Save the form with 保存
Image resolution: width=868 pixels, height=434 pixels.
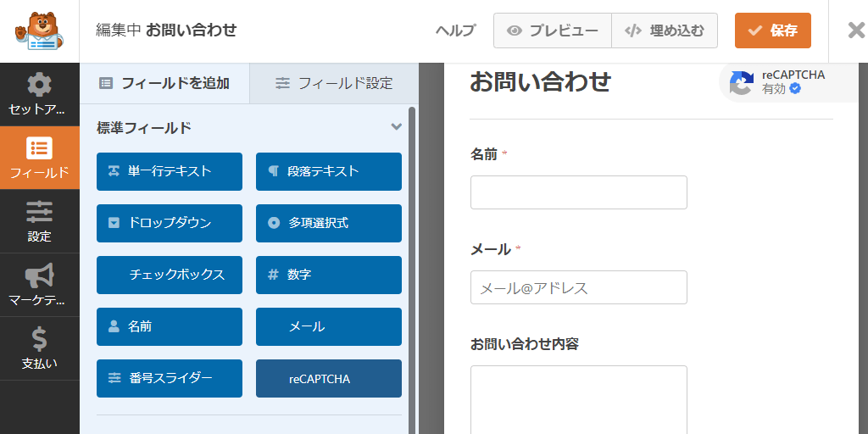773,31
